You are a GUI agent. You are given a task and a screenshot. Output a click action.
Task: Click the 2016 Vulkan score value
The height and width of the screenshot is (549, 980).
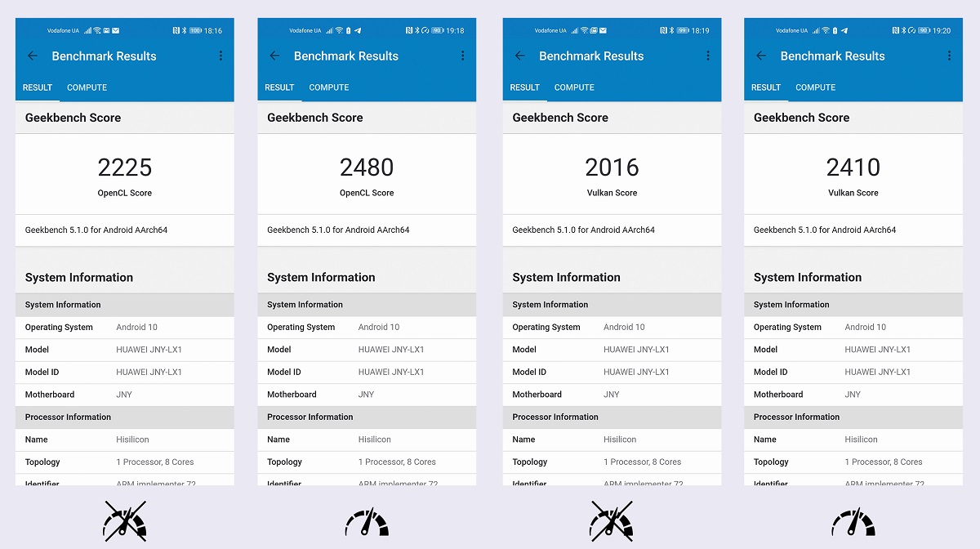click(612, 167)
